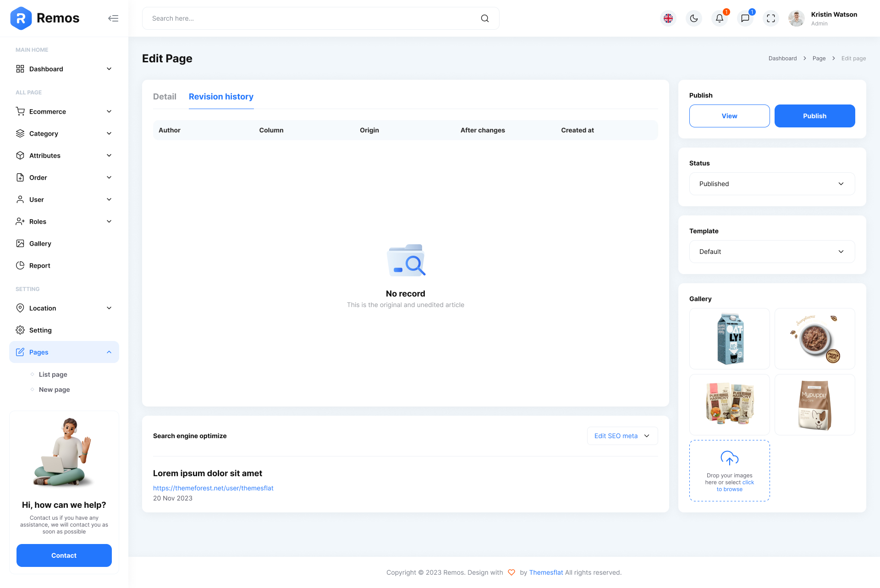Screen dimensions: 880x588
Task: Select the Oatly milk carton thumbnail
Action: [x=729, y=339]
